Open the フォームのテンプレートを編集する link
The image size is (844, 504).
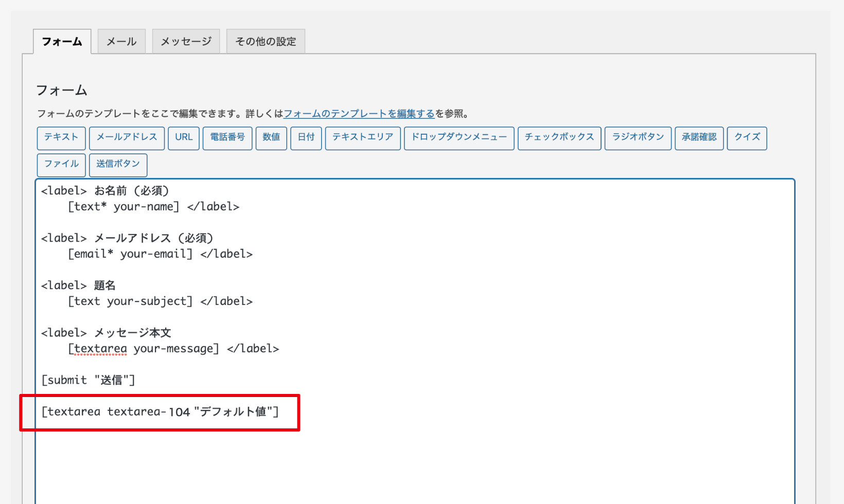pyautogui.click(x=359, y=114)
